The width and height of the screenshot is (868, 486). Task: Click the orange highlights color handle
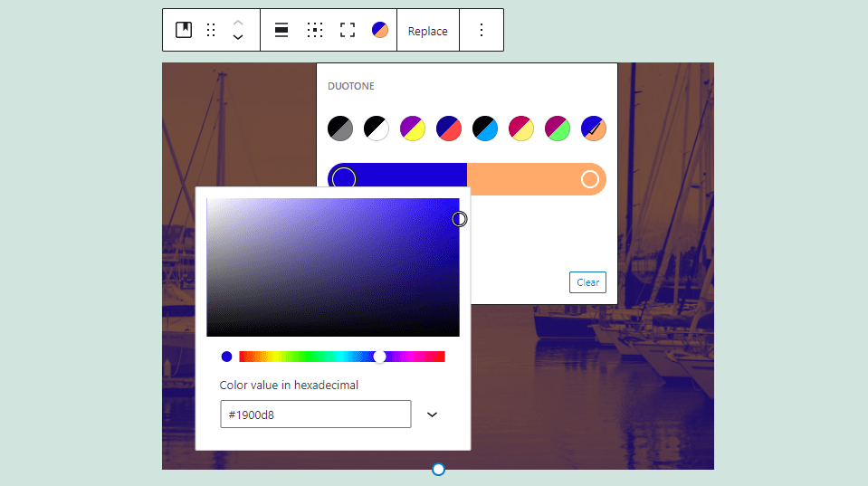tap(590, 179)
